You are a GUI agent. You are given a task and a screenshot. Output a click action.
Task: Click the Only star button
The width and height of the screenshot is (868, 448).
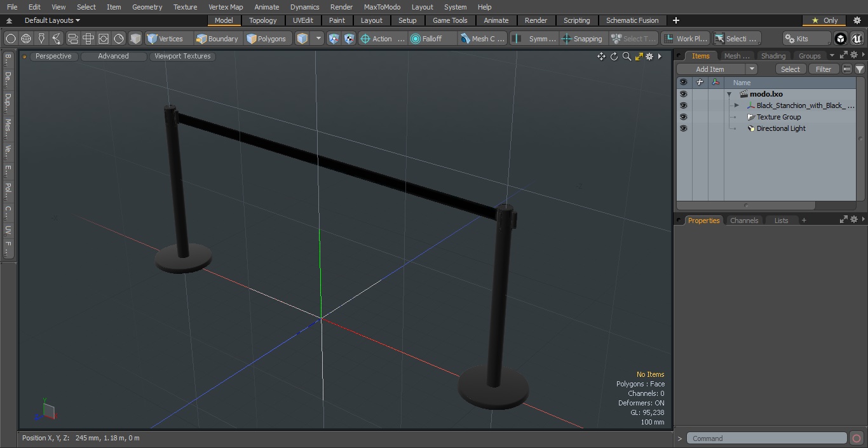tap(824, 20)
